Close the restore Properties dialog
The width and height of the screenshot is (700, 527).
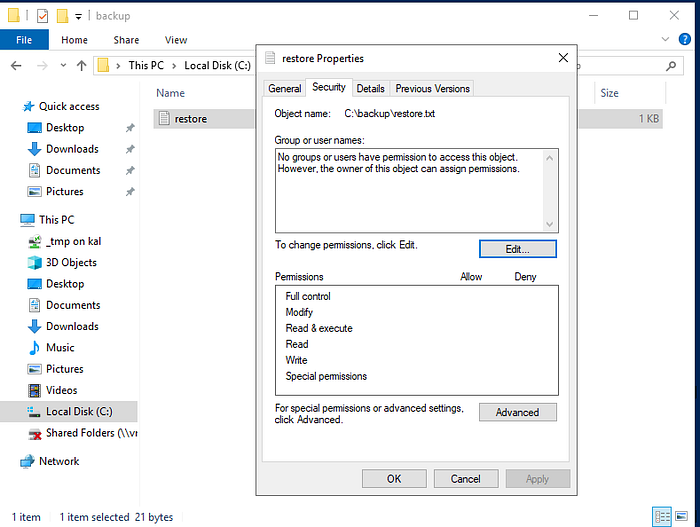[563, 58]
